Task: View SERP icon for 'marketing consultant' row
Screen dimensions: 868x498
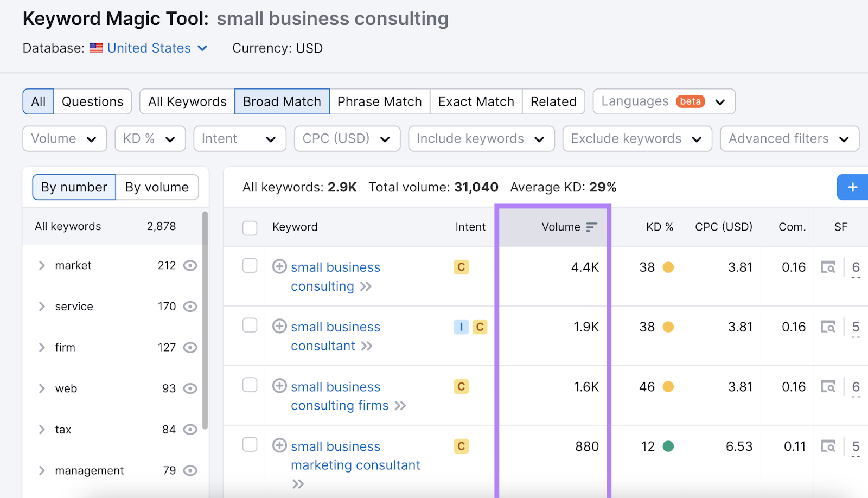Action: click(x=828, y=446)
